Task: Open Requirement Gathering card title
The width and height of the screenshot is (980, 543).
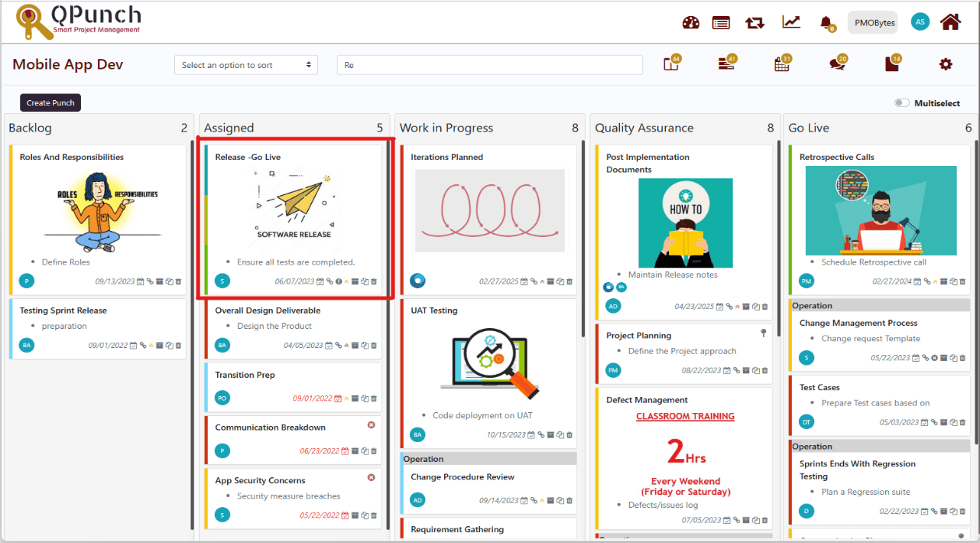Action: pyautogui.click(x=457, y=529)
